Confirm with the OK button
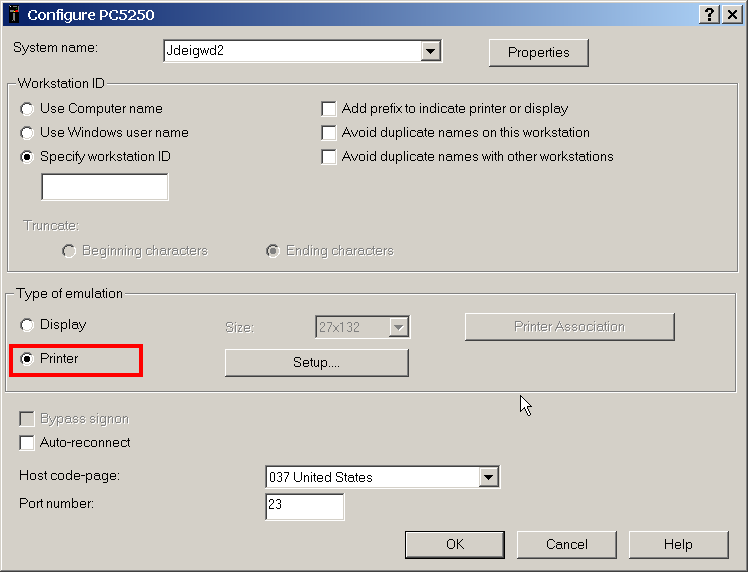 [455, 544]
